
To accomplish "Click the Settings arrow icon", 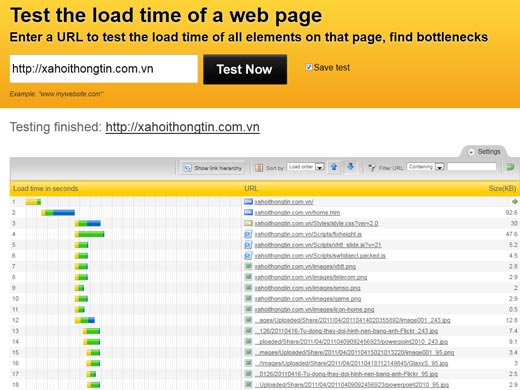I will pyautogui.click(x=471, y=152).
